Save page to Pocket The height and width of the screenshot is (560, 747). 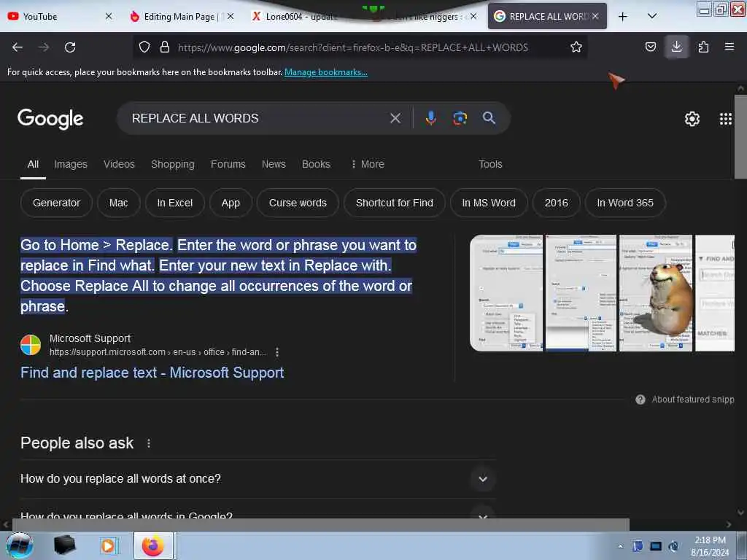(x=650, y=47)
